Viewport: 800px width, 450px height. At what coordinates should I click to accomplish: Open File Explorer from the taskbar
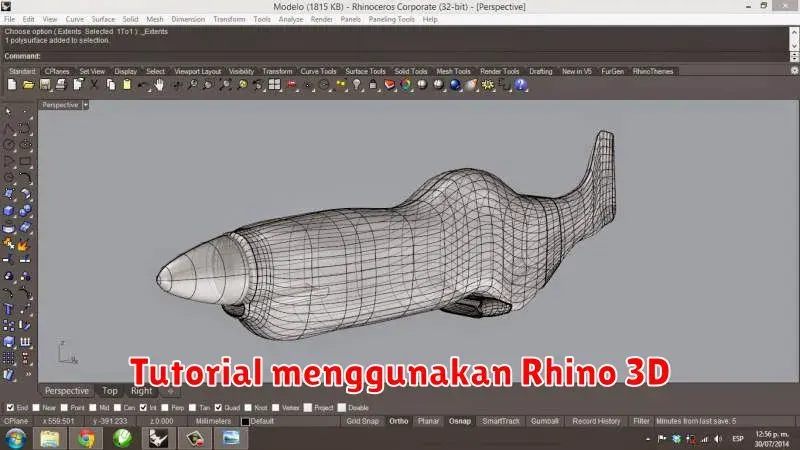pyautogui.click(x=49, y=439)
